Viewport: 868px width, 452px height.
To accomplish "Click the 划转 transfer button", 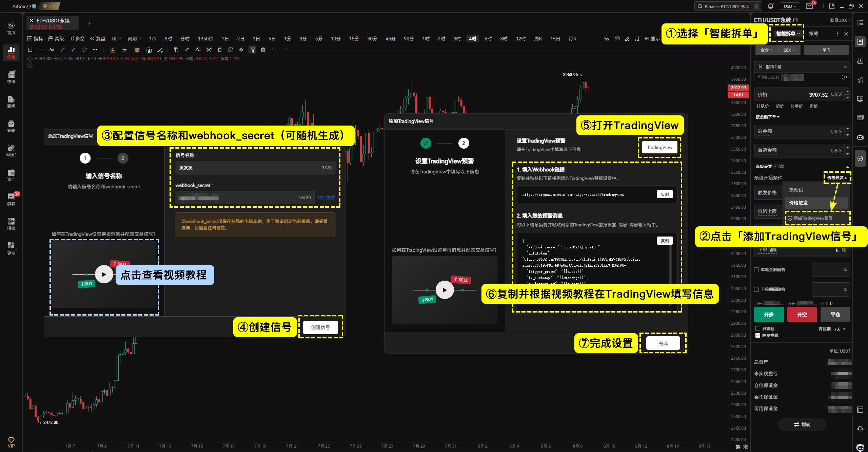I will [802, 425].
